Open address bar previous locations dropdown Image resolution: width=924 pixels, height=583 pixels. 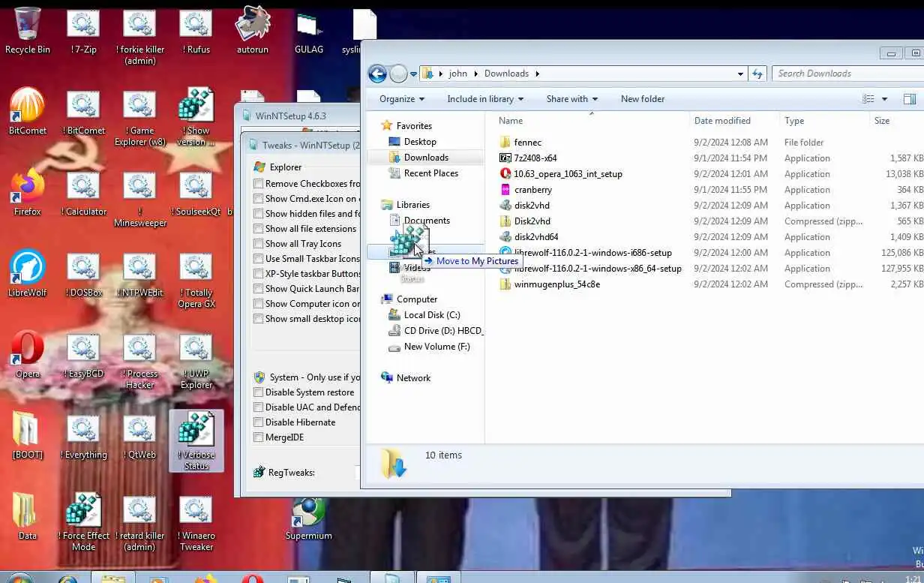pyautogui.click(x=741, y=74)
